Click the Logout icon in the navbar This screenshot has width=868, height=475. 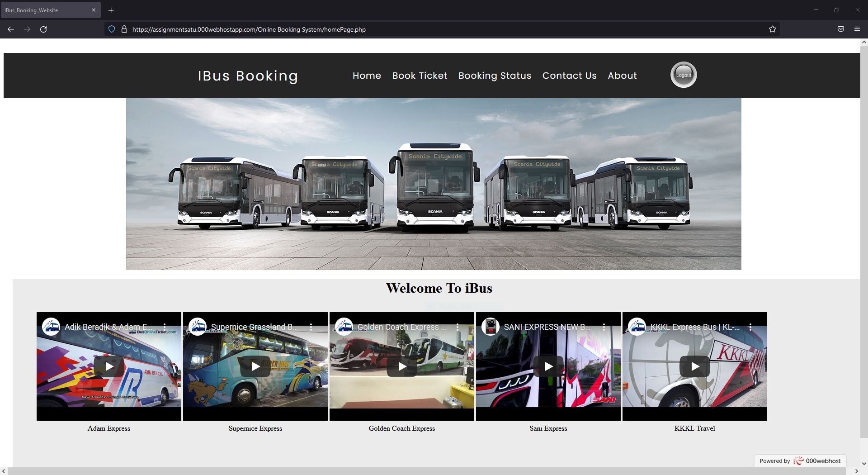[x=683, y=75]
